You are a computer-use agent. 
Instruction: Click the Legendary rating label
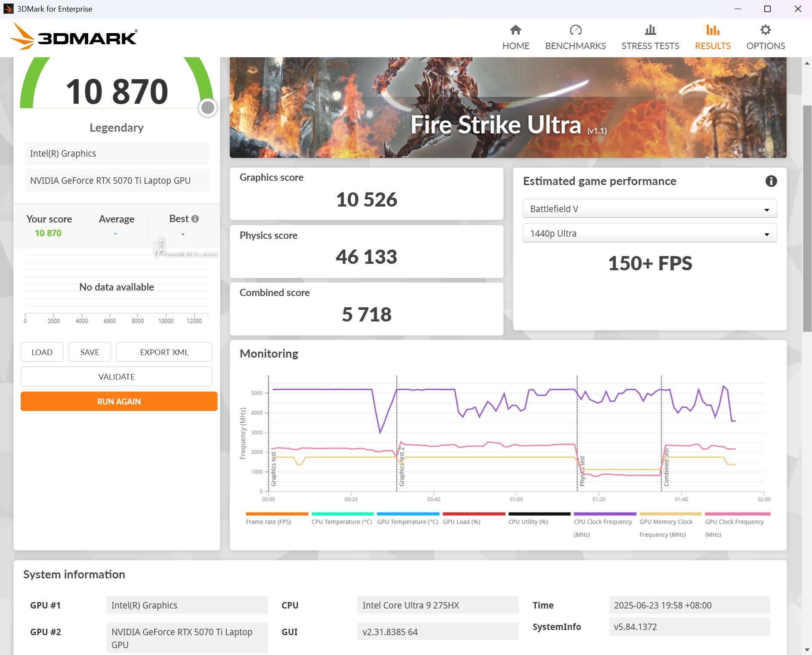tap(117, 128)
